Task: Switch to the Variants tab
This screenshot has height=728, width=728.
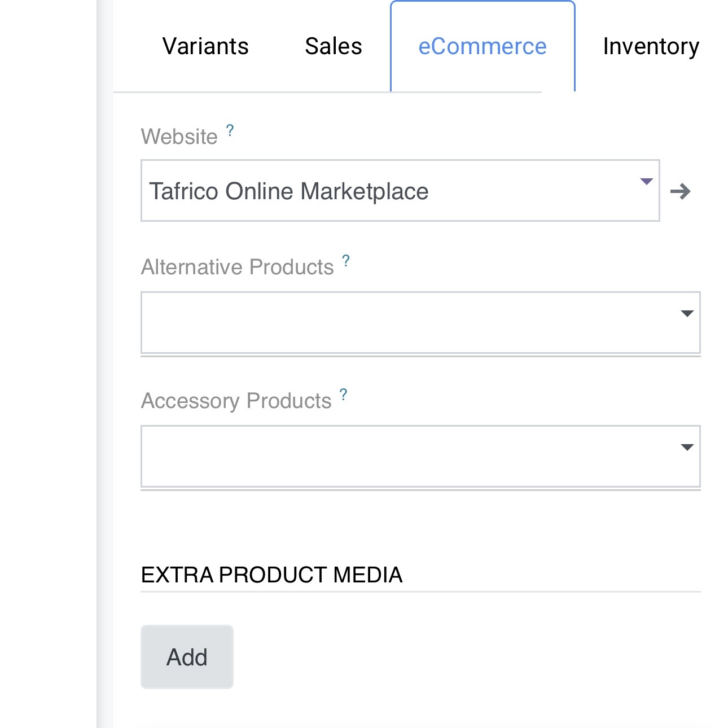Action: [x=205, y=46]
